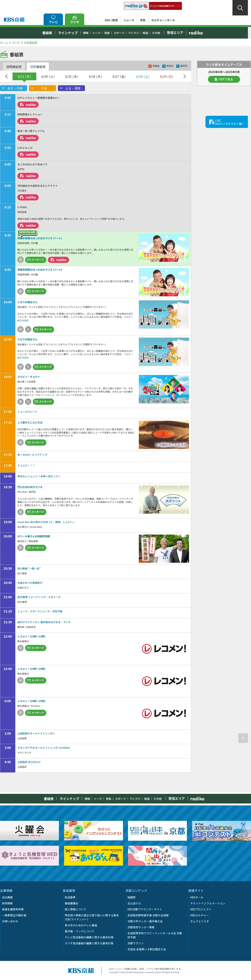Open globe icon for 8:00 ほっかほかラジオ パート2
Screen dimensions: 251x980
pos(21,291)
